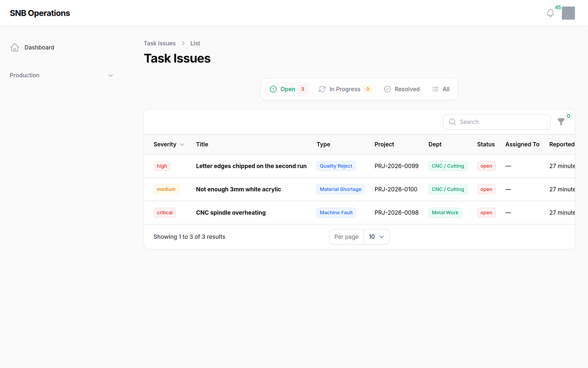Open 'Letter edges chipped on the second run'
Screen dimensions: 588x368
pos(251,166)
